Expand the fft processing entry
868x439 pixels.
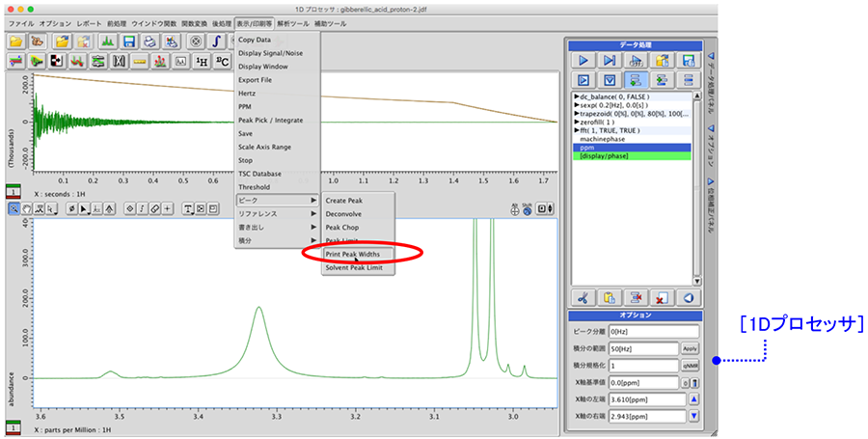(x=577, y=130)
